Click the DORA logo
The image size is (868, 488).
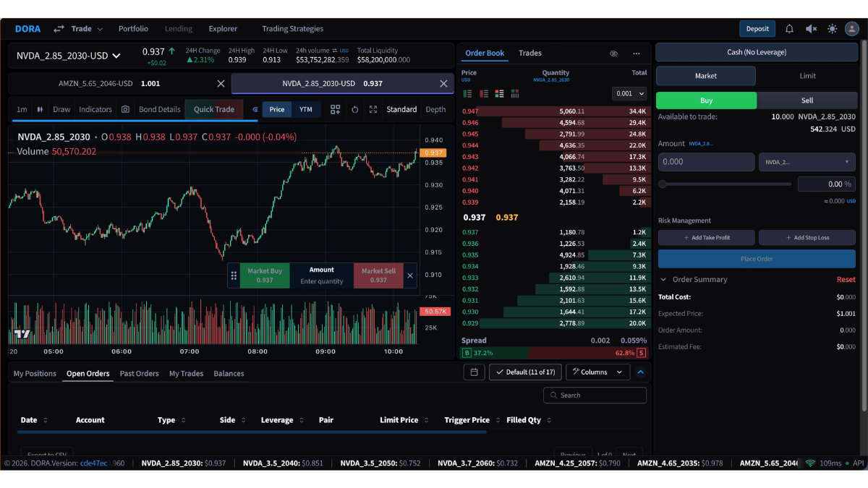(x=27, y=29)
